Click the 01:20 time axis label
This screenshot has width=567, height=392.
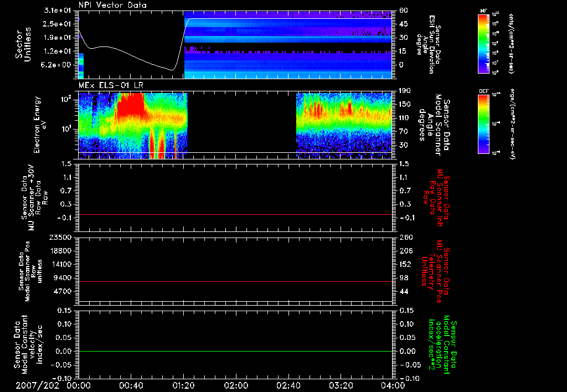[x=183, y=385]
